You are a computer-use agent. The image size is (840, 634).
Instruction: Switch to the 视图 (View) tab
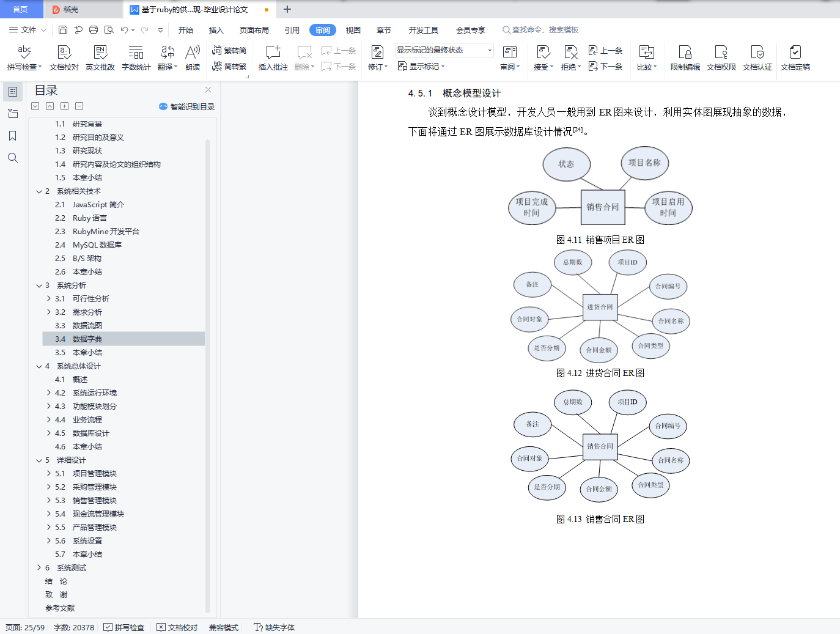pos(353,30)
